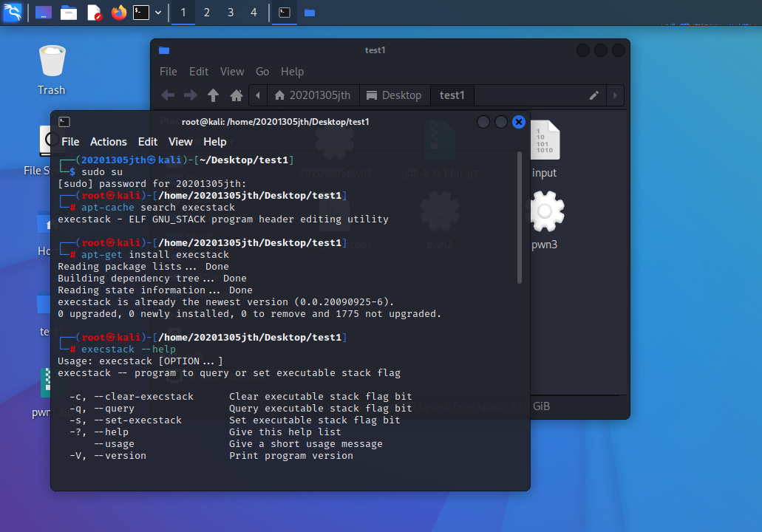Click path bar left scroll arrow
The width and height of the screenshot is (762, 532).
[258, 95]
